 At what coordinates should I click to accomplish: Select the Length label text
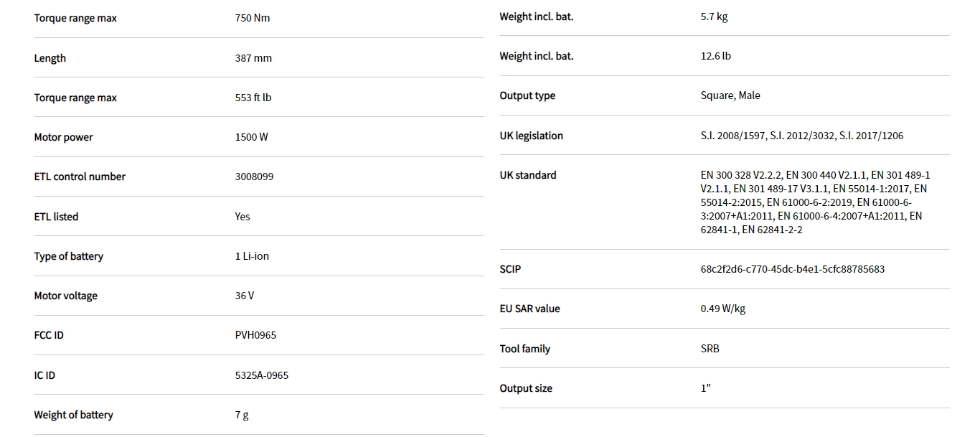pos(50,58)
